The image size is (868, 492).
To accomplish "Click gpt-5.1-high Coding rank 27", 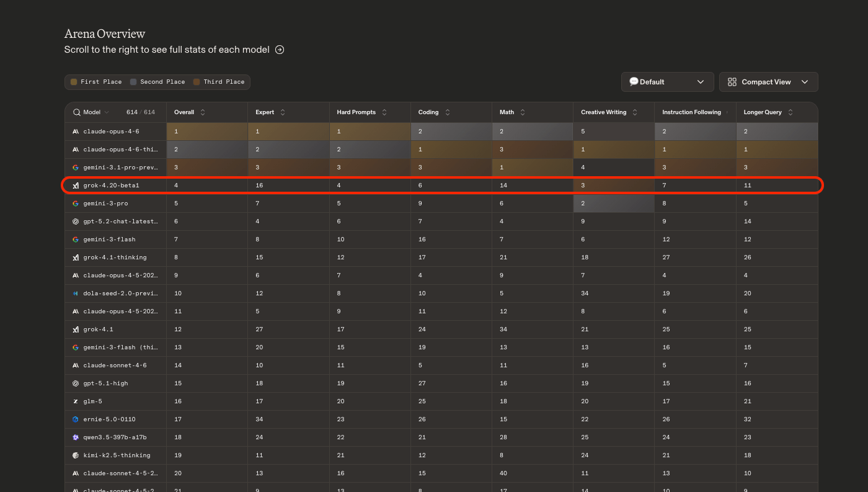I will [422, 383].
